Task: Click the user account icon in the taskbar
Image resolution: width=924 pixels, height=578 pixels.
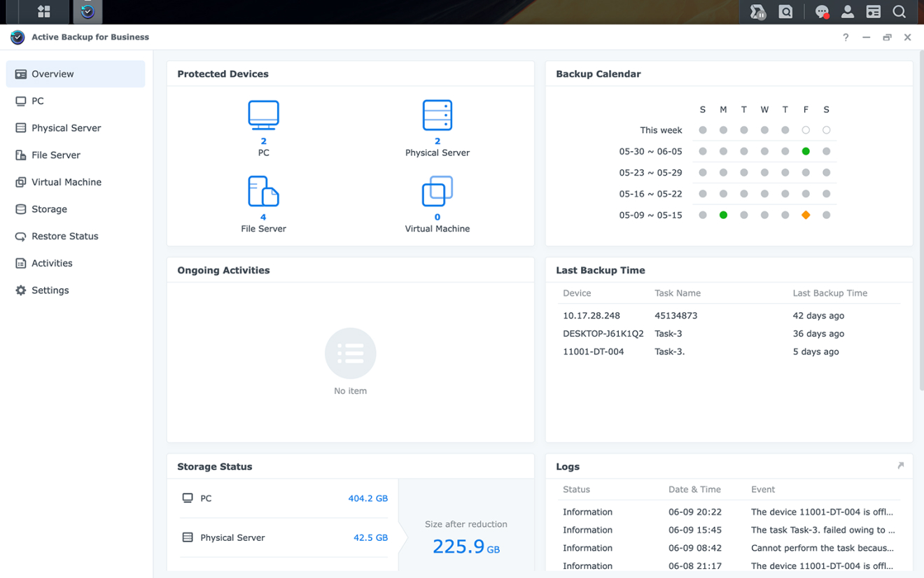Action: pyautogui.click(x=847, y=12)
